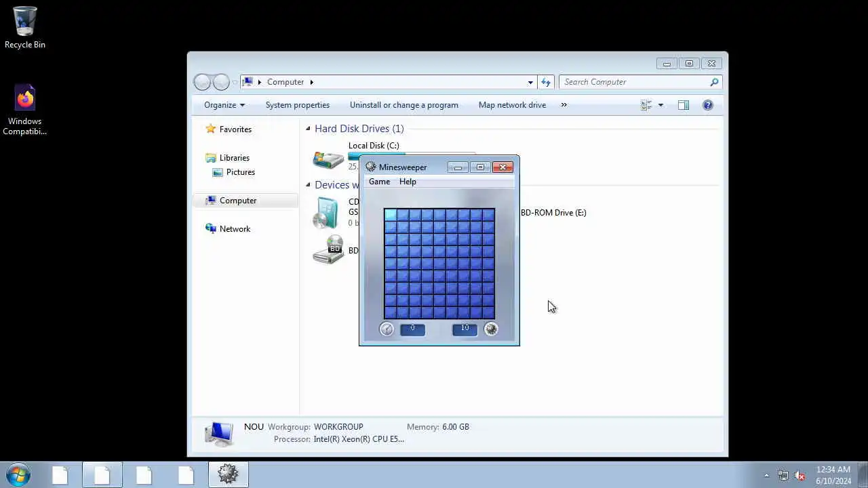Open the Recycle Bin desktop icon
This screenshot has height=488, width=868.
(x=25, y=28)
